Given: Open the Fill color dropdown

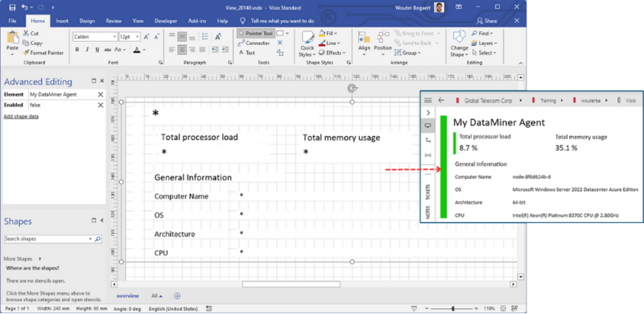Looking at the screenshot, I should pyautogui.click(x=328, y=33).
